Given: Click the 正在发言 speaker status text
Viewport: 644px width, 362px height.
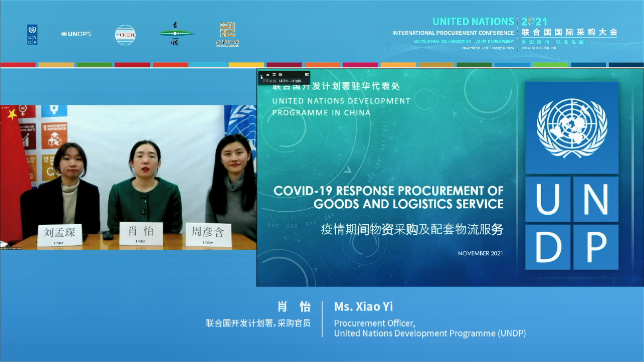Looking at the screenshot, I should (284, 81).
